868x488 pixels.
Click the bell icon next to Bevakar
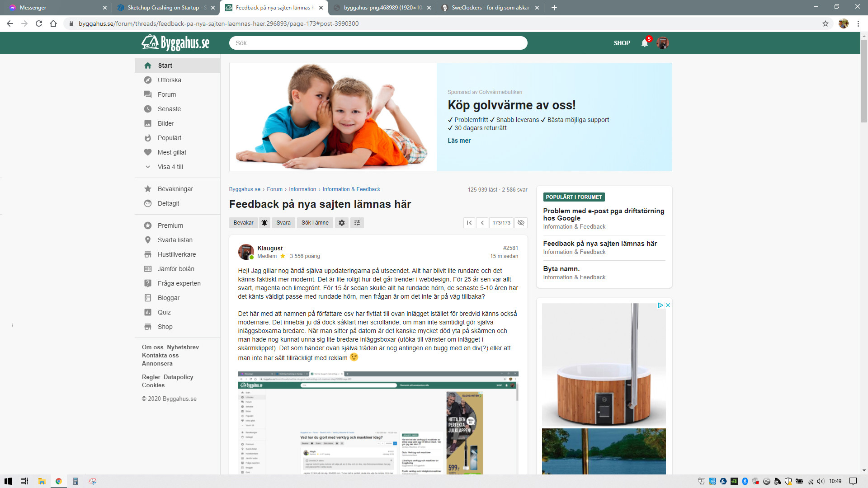(x=264, y=223)
